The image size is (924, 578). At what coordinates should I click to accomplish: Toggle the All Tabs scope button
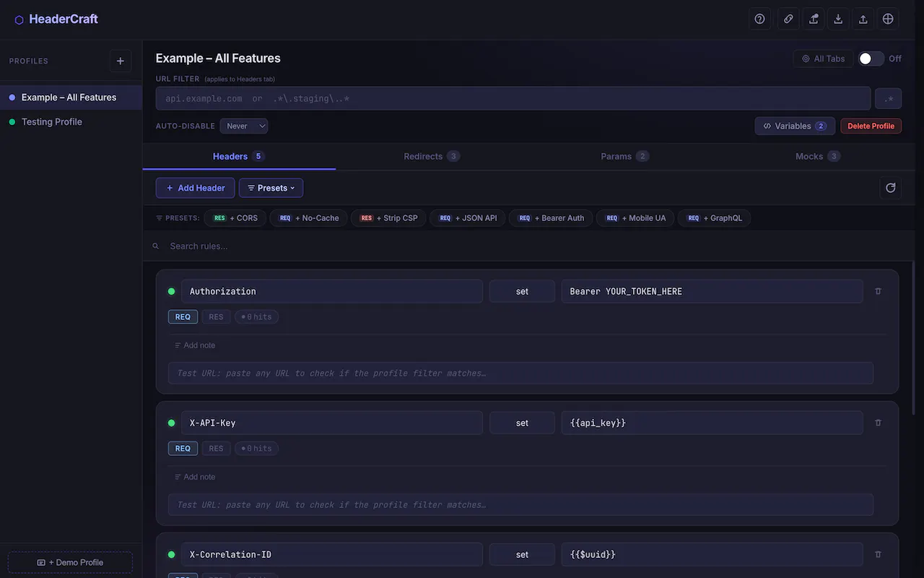click(823, 59)
